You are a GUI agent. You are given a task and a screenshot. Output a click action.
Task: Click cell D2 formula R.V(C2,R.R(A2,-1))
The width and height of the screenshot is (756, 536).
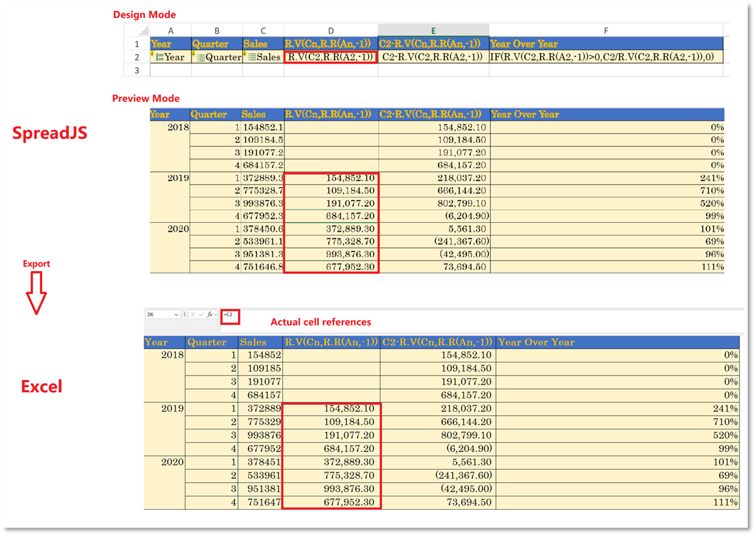pyautogui.click(x=331, y=57)
